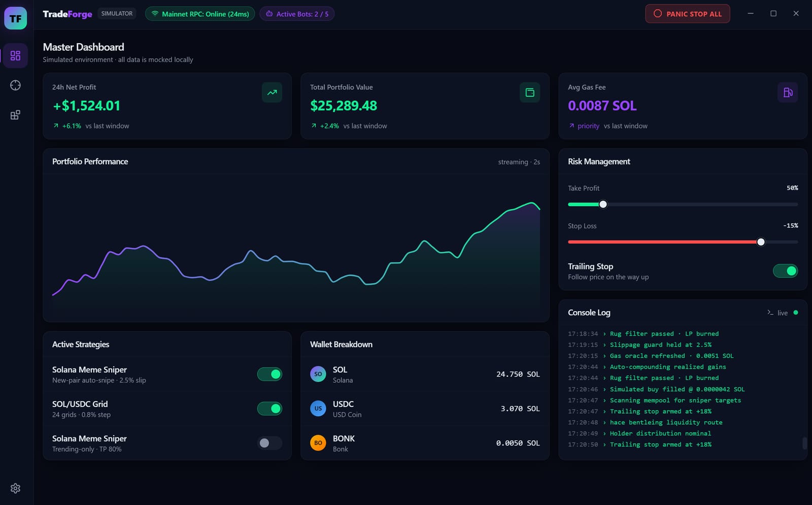The width and height of the screenshot is (812, 505).
Task: Click the Active Bots 2 / 5 badge
Action: [x=297, y=14]
